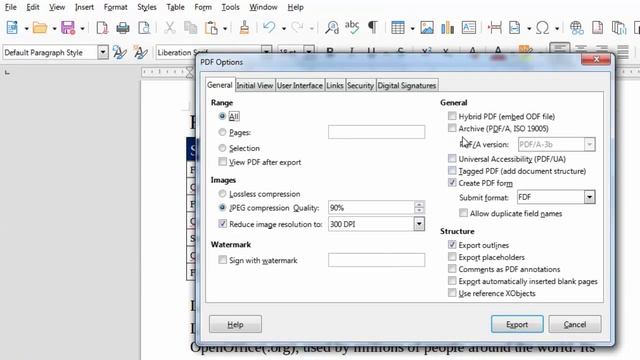The image size is (640, 360).
Task: Switch to the Initial View tab
Action: (x=255, y=85)
